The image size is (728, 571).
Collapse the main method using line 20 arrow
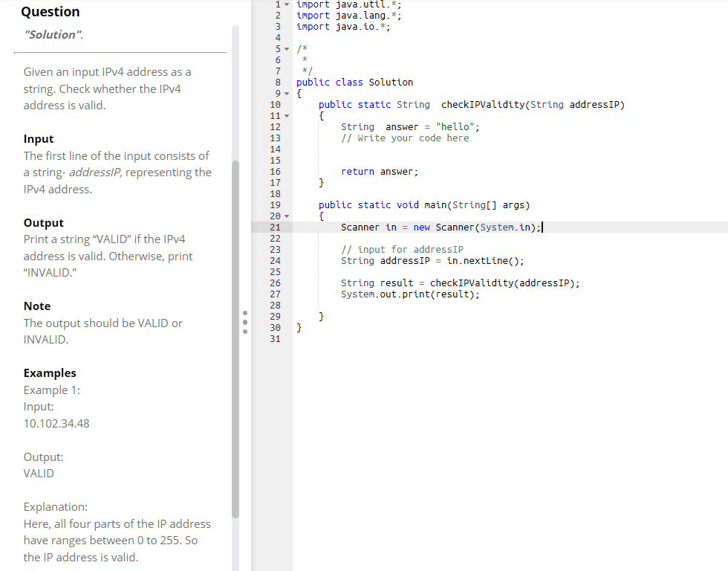point(286,216)
